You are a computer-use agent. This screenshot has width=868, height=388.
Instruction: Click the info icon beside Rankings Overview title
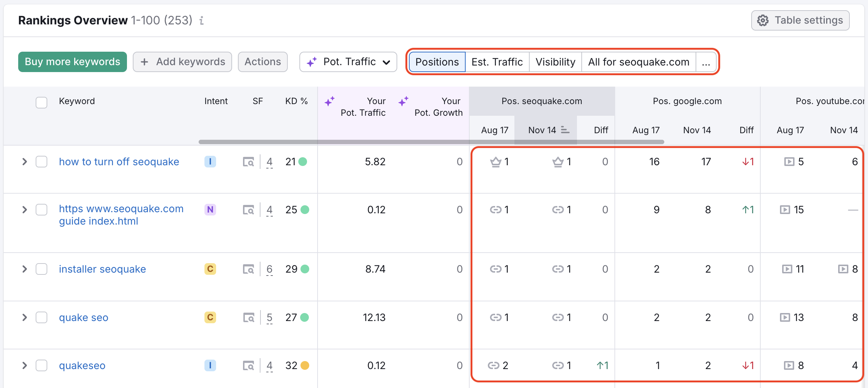click(x=202, y=21)
